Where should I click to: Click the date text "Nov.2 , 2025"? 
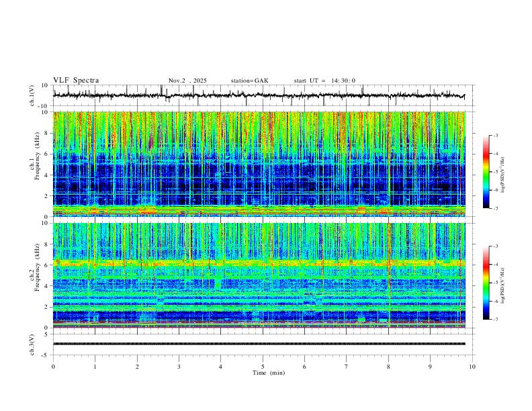pyautogui.click(x=187, y=81)
